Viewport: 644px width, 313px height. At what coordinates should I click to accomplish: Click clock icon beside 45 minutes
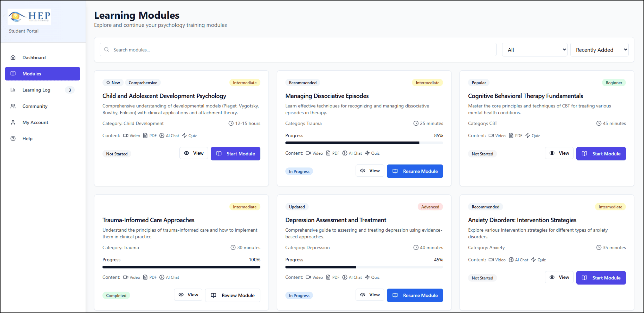[x=599, y=123]
